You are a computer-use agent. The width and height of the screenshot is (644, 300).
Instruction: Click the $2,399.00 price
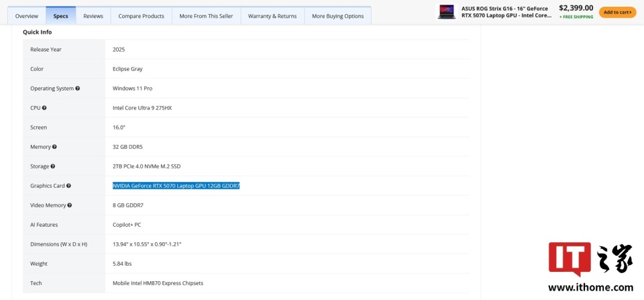coord(576,8)
